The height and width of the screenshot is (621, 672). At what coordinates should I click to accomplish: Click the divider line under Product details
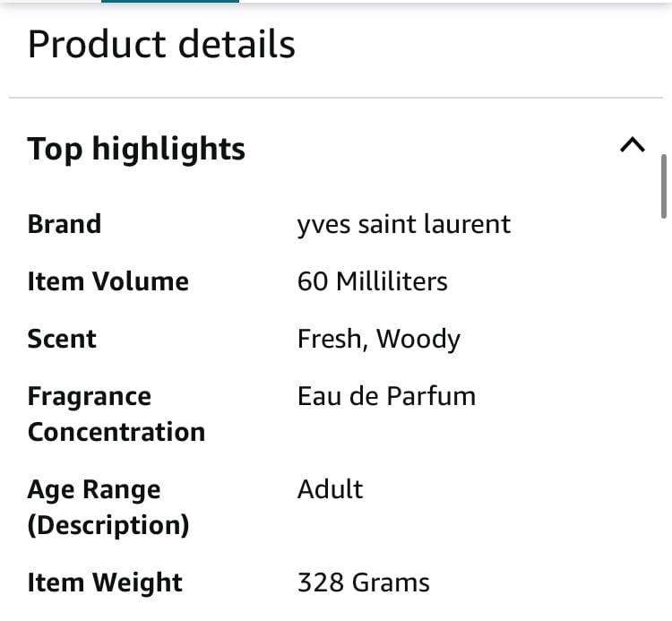pos(336,98)
